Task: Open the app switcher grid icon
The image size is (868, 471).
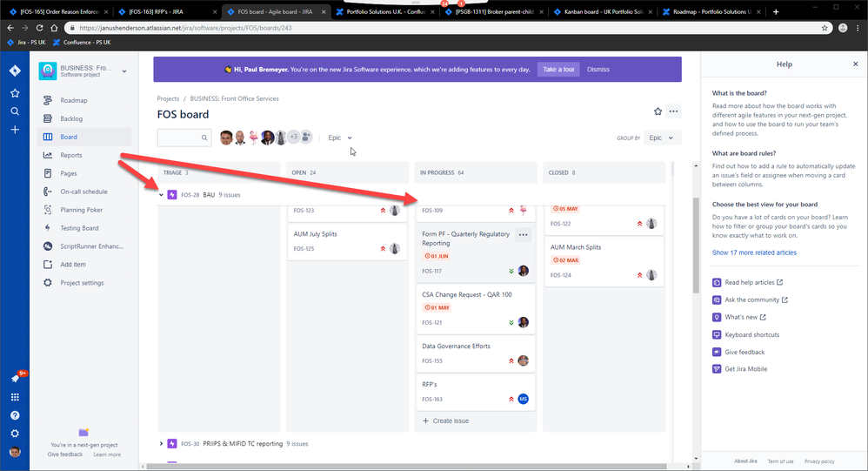Action: 15,397
